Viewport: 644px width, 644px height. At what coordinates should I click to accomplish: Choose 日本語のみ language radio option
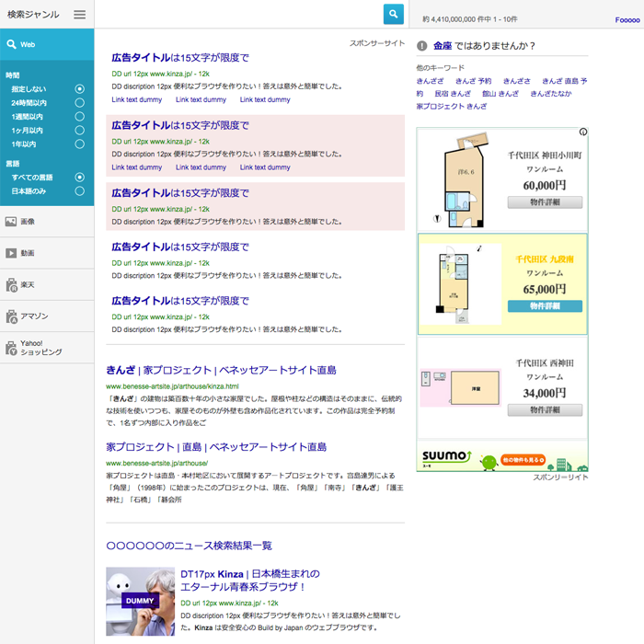(x=79, y=191)
